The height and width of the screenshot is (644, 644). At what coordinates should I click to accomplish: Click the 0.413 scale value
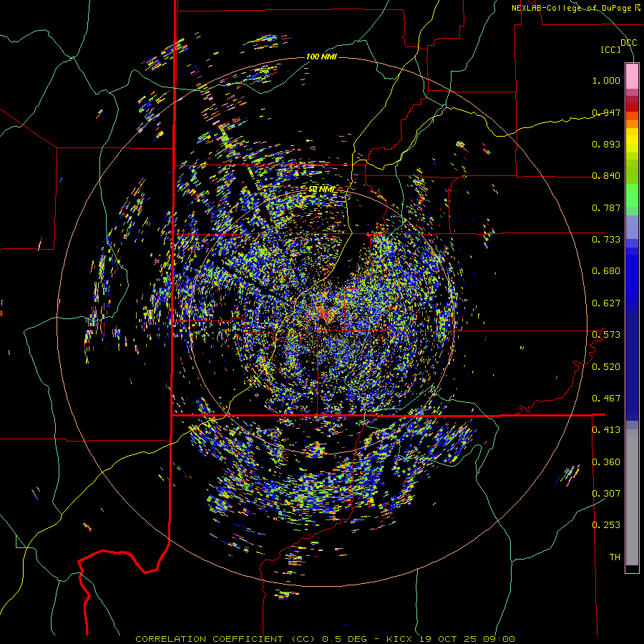pyautogui.click(x=606, y=430)
